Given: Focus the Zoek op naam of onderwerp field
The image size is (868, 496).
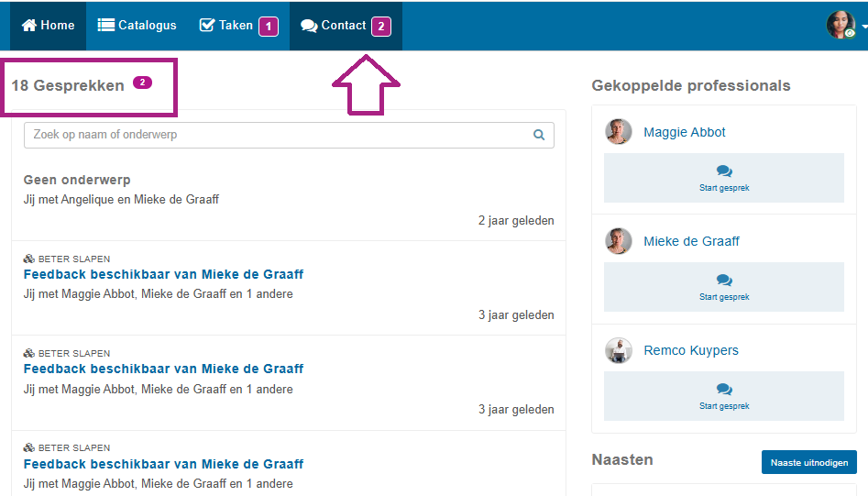Looking at the screenshot, I should pyautogui.click(x=289, y=135).
